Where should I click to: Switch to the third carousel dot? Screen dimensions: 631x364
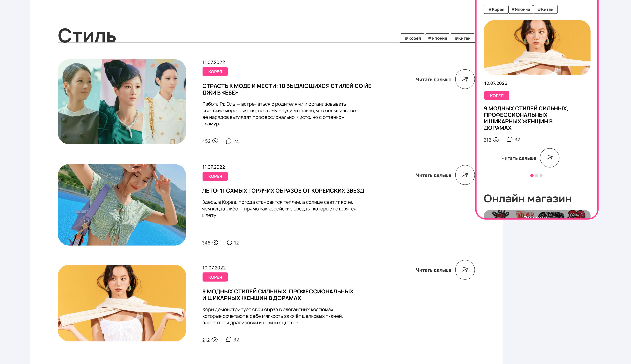tap(541, 175)
